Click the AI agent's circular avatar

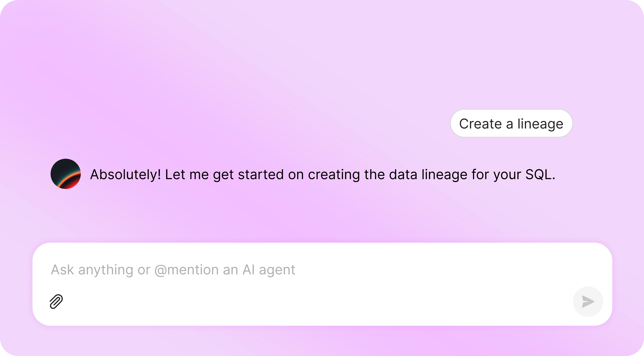click(x=65, y=174)
